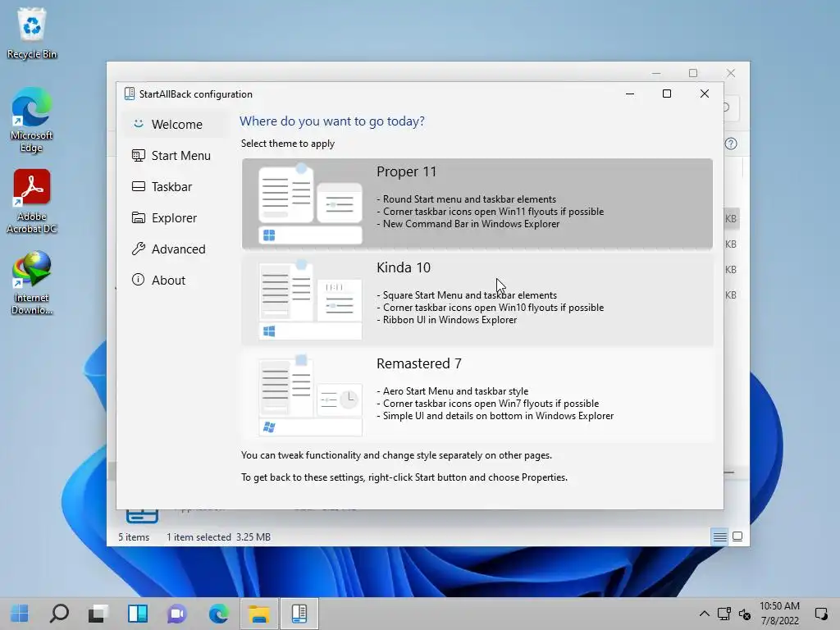Click the '5 items' status bar text
Viewport: 840px width, 630px height.
tap(134, 536)
